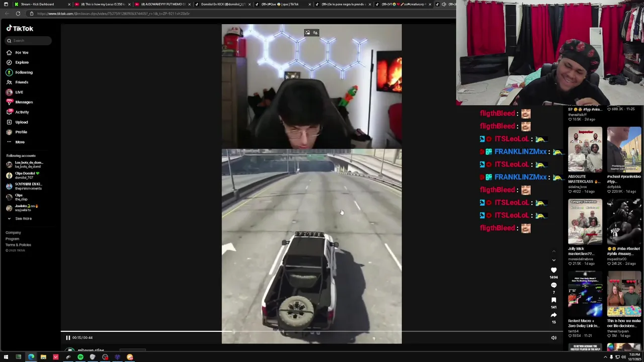The width and height of the screenshot is (644, 362).
Task: Switch to the AJSOWAVEYYY PUT MEMO tab
Action: [162, 4]
